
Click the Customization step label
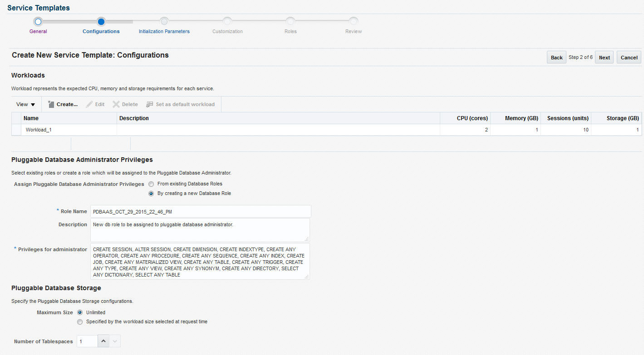(227, 31)
